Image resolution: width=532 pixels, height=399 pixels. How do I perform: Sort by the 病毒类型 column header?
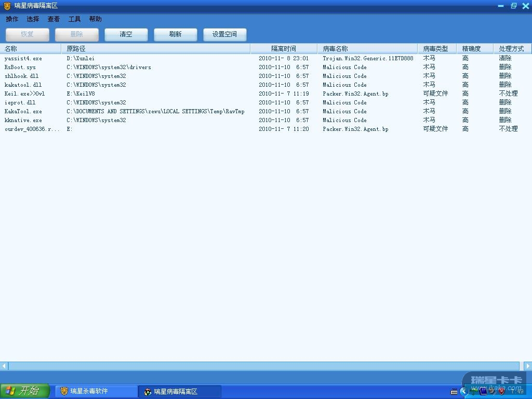pyautogui.click(x=437, y=48)
